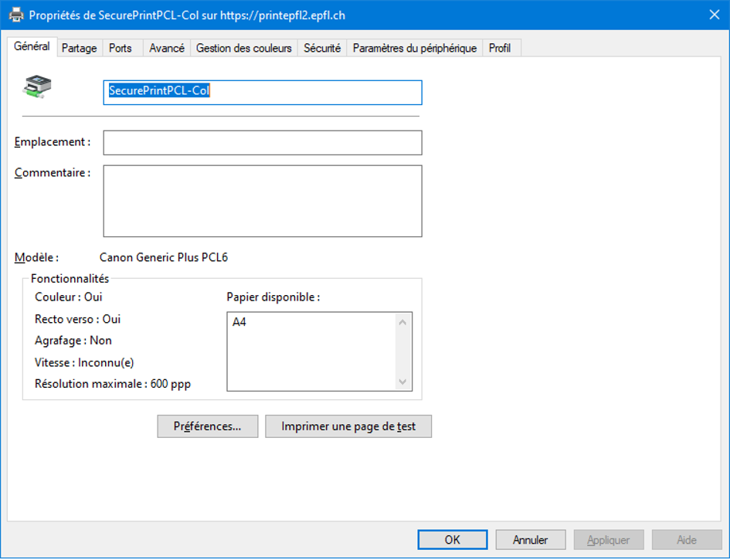This screenshot has width=730, height=560.
Task: Switch to the Partage tab
Action: (x=80, y=48)
